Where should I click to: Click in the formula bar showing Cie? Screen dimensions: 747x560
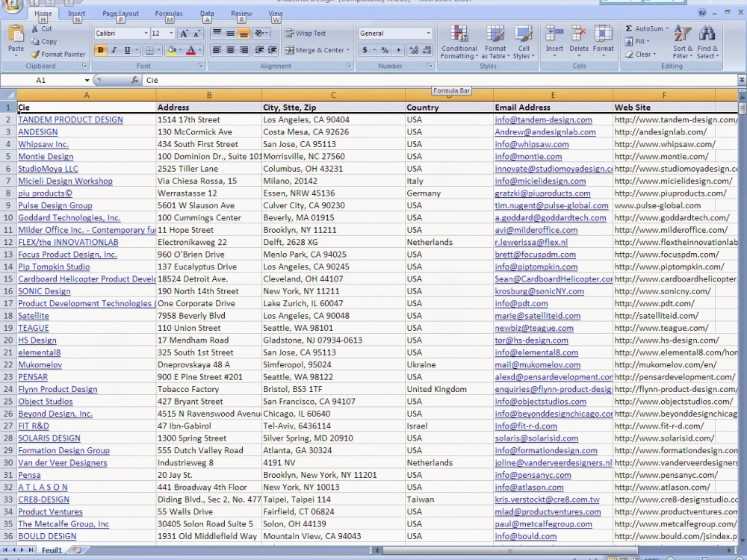pyautogui.click(x=440, y=81)
